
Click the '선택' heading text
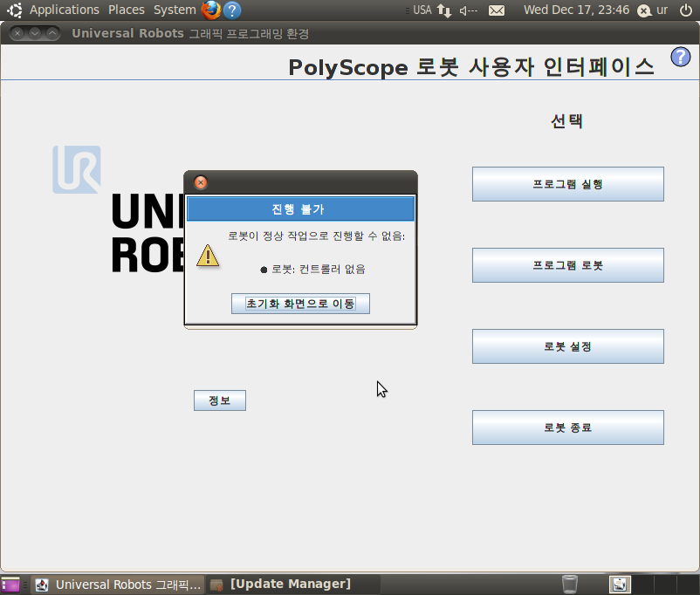567,121
